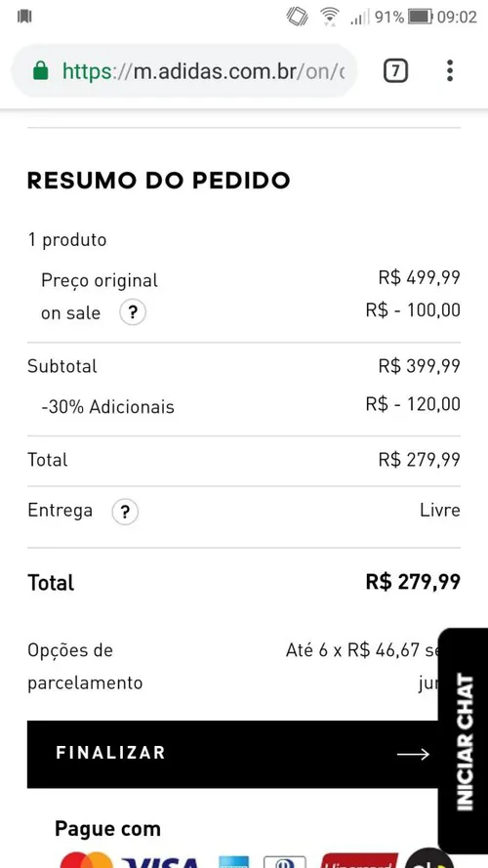Tap the Diners Club payment logo
The height and width of the screenshot is (868, 488).
pyautogui.click(x=284, y=862)
